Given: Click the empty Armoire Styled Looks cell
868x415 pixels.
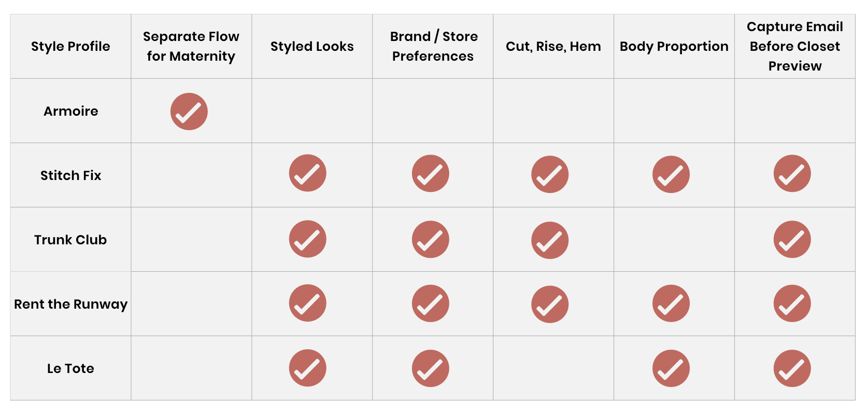Looking at the screenshot, I should coord(312,111).
